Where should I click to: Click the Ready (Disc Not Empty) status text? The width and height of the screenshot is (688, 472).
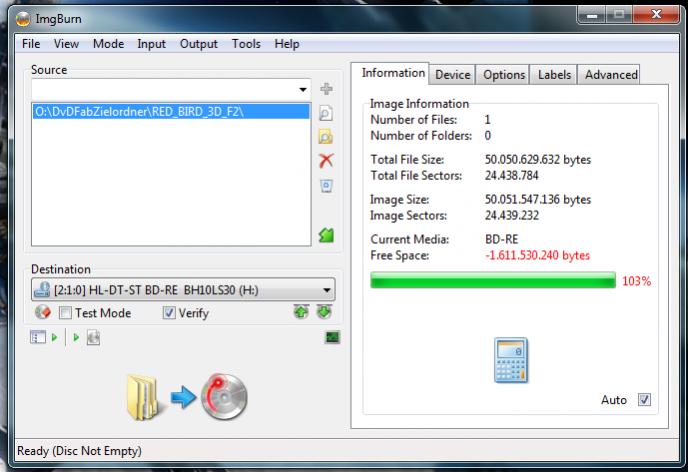79,451
